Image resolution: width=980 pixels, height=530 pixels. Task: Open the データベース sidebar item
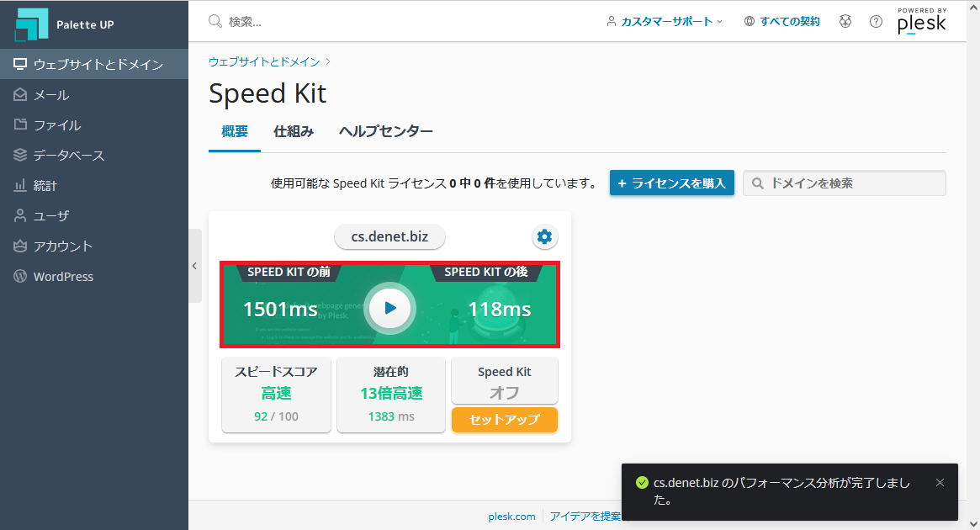click(x=93, y=155)
